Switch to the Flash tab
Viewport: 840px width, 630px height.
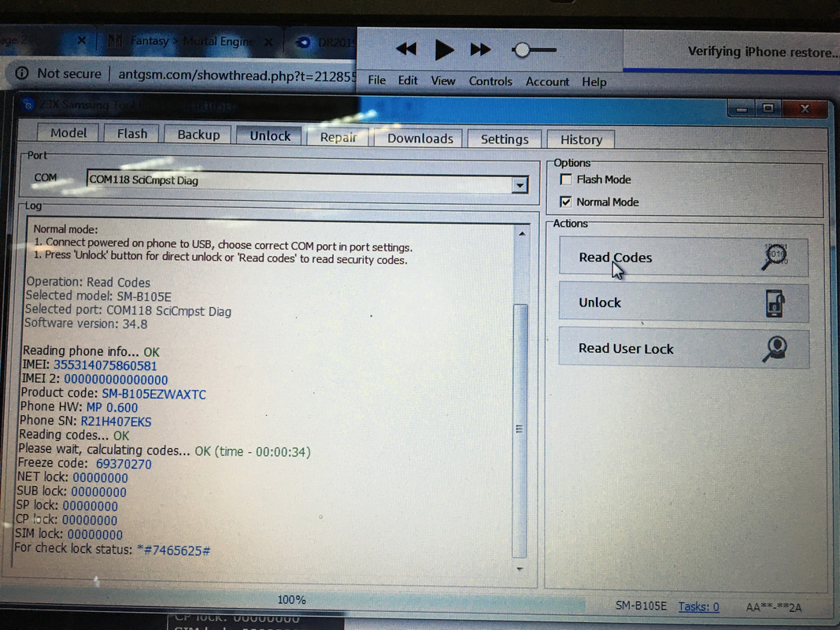131,133
